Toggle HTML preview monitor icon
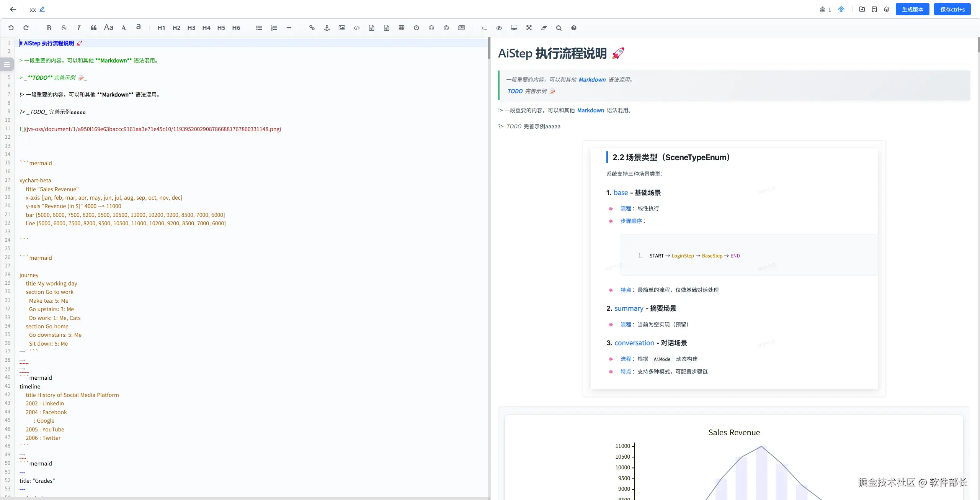This screenshot has height=500, width=980. [514, 28]
